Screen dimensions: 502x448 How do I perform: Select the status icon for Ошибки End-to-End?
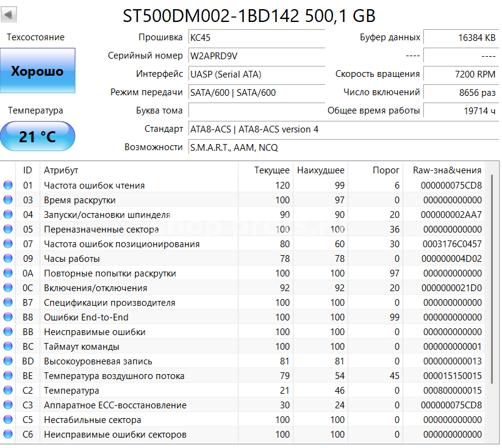(x=7, y=317)
